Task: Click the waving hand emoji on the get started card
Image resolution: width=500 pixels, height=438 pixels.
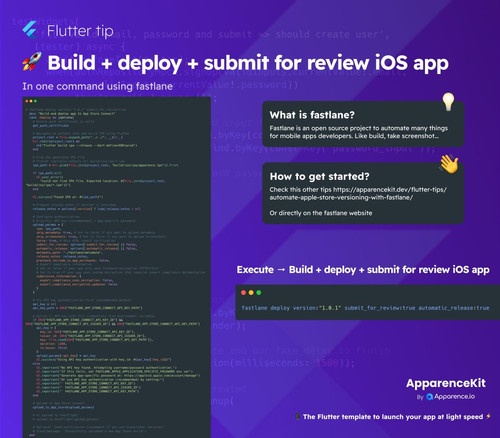Action: click(x=449, y=164)
